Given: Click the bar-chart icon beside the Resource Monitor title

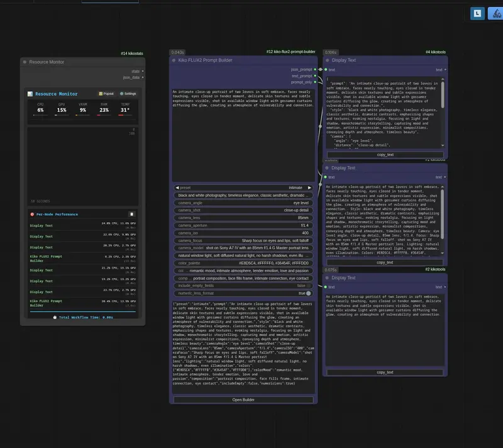Looking at the screenshot, I should coord(30,94).
